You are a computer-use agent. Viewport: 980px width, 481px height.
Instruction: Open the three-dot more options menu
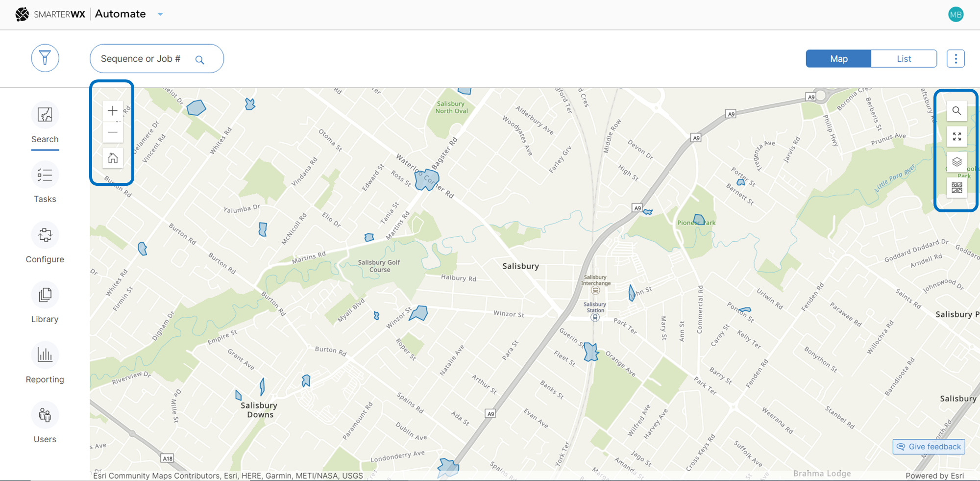(x=955, y=59)
